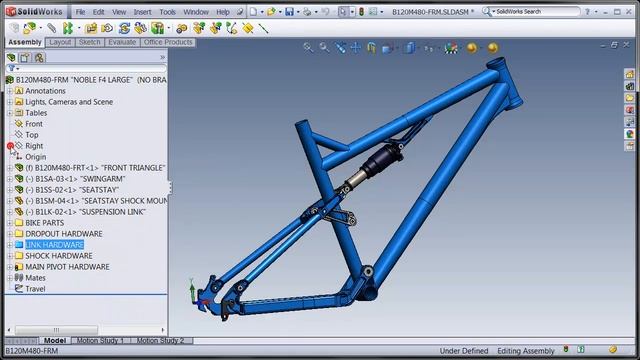640x360 pixels.
Task: Click the Display Style icon
Action: [409, 48]
